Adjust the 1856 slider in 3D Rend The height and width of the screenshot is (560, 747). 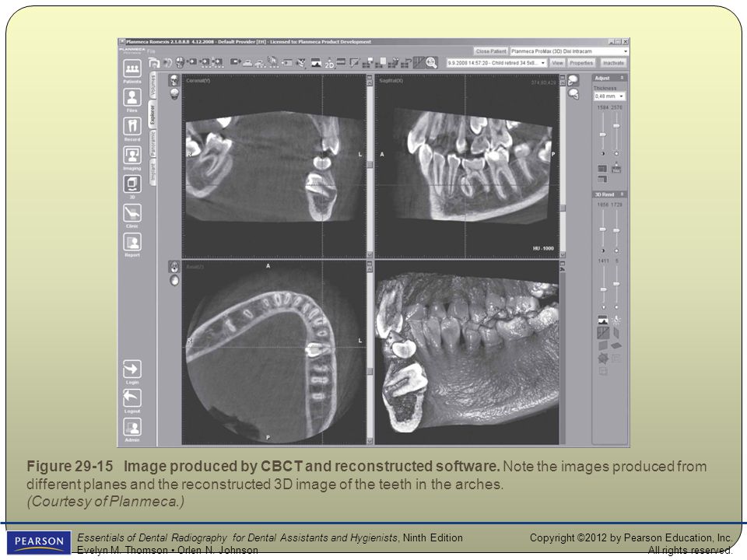(x=602, y=228)
